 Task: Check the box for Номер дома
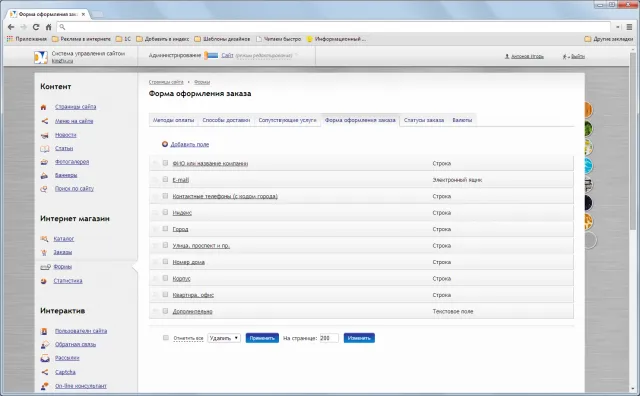[x=165, y=262]
